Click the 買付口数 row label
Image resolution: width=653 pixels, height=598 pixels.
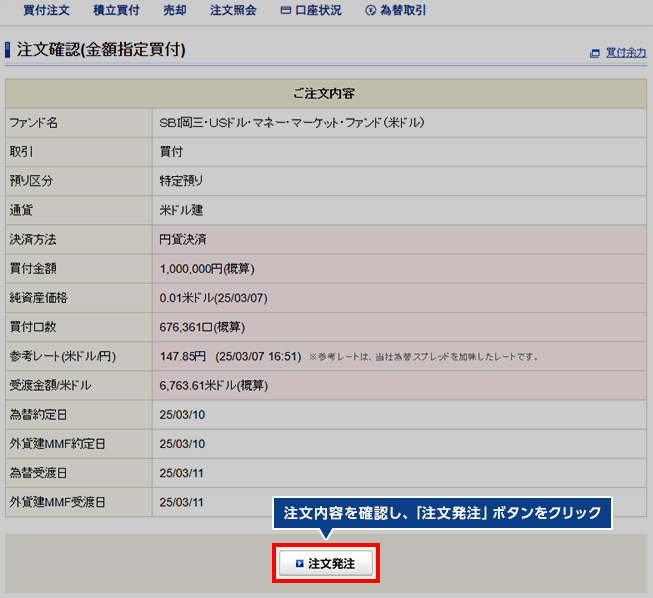33,327
